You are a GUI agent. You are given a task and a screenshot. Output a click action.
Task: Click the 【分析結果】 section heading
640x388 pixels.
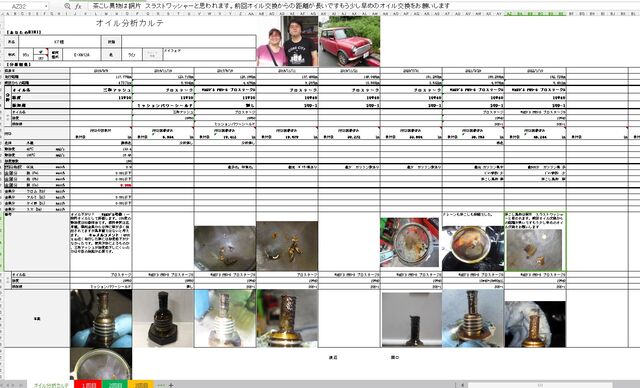18,64
